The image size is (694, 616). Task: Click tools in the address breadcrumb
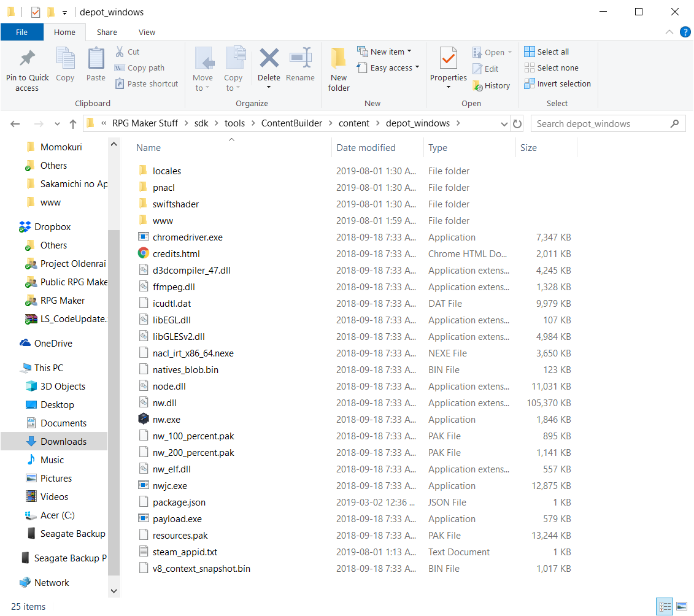[234, 123]
